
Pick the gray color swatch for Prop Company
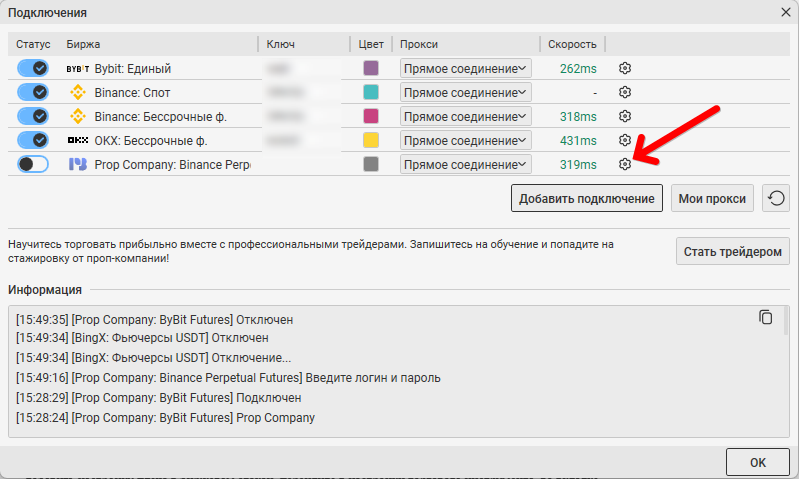coord(371,164)
